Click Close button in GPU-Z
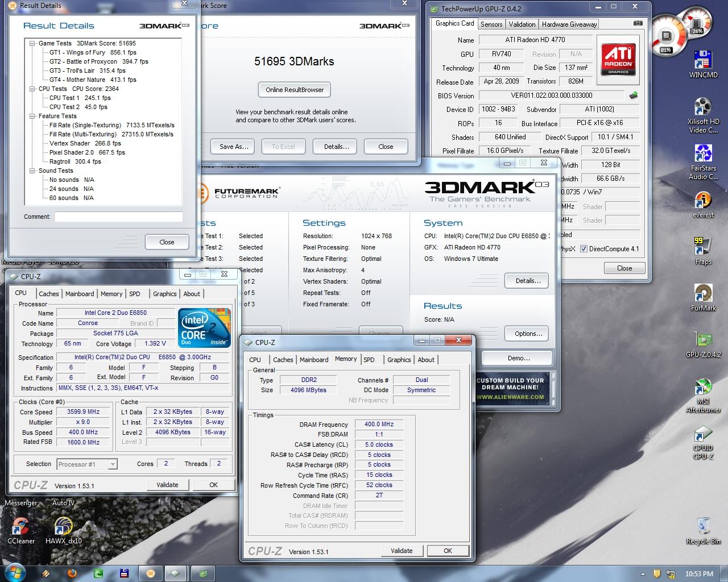 click(624, 268)
